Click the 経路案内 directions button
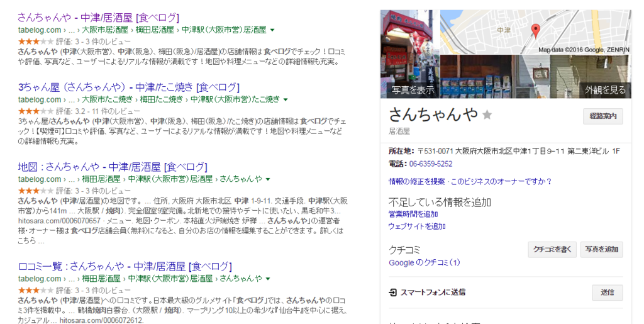The width and height of the screenshot is (644, 324). click(603, 116)
